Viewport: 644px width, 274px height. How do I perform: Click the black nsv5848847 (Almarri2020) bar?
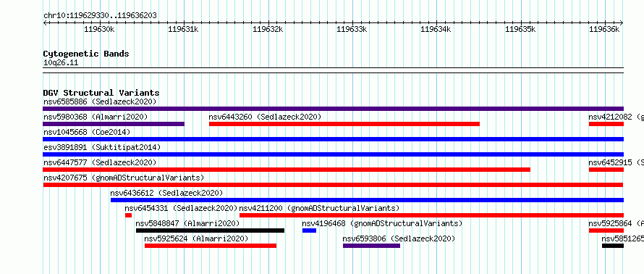pos(210,231)
